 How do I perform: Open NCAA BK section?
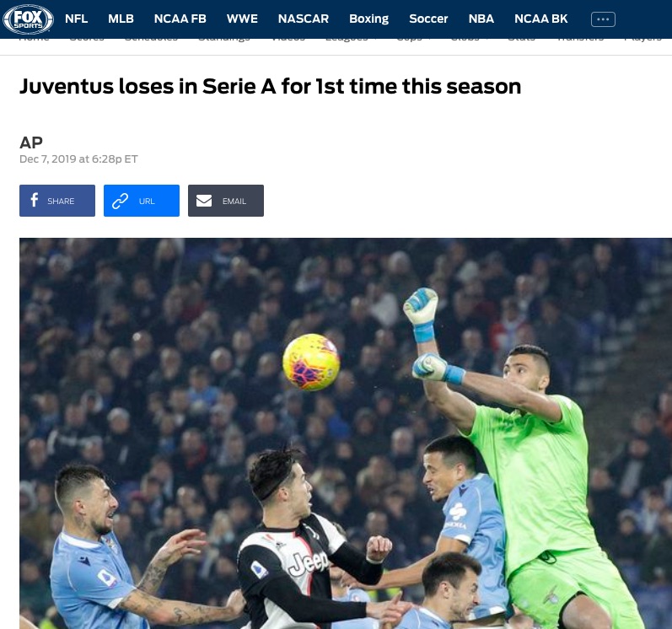(x=540, y=19)
